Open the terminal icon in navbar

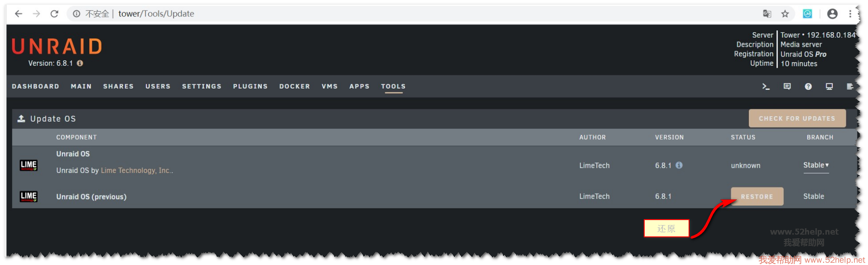(766, 86)
